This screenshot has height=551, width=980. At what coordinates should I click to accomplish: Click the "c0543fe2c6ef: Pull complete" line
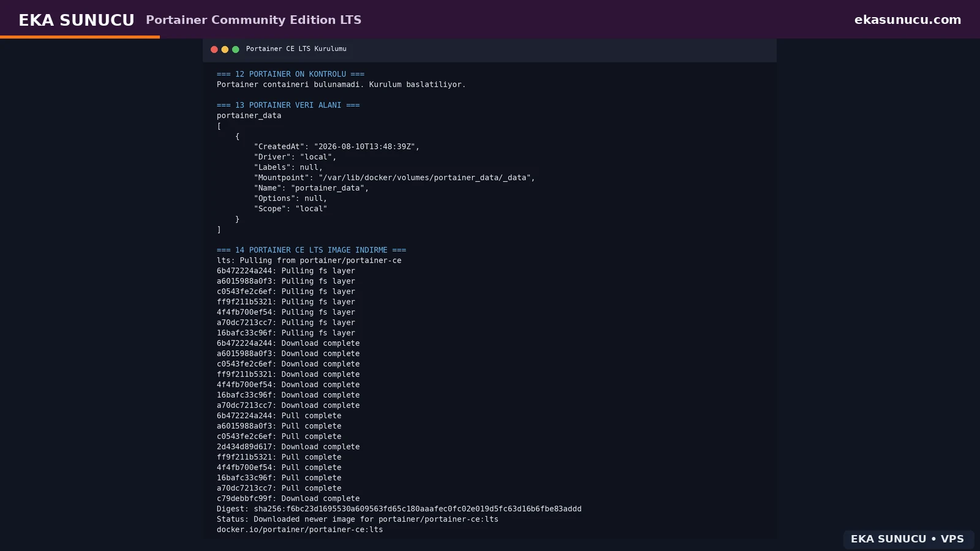[279, 438]
